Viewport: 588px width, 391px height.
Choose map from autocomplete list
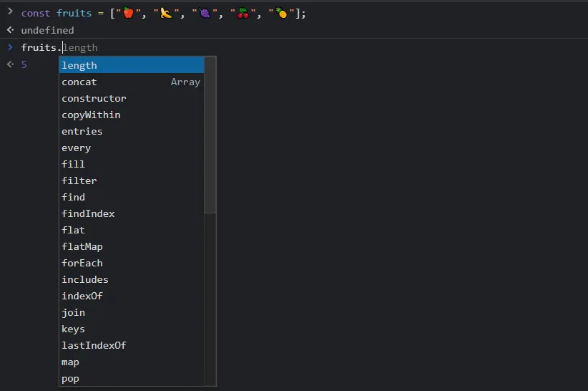(x=131, y=362)
